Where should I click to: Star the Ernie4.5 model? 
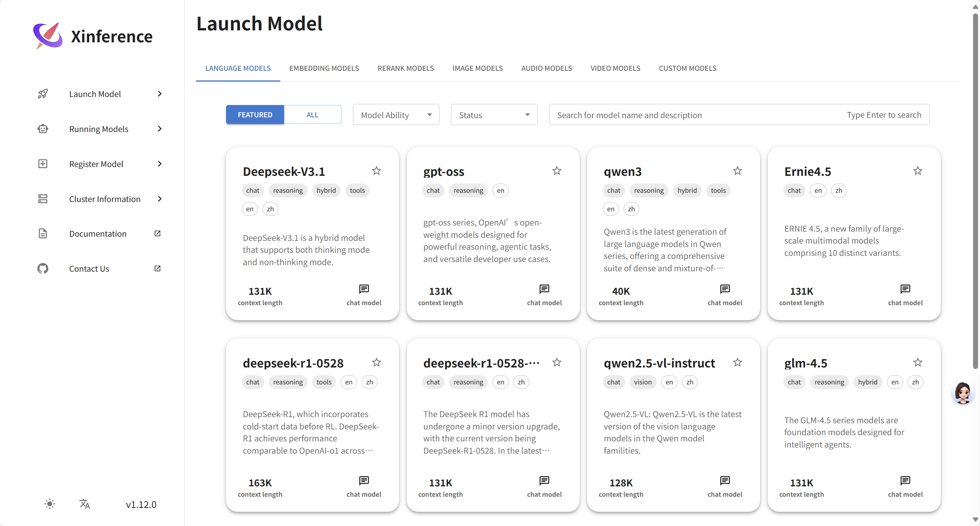tap(918, 171)
